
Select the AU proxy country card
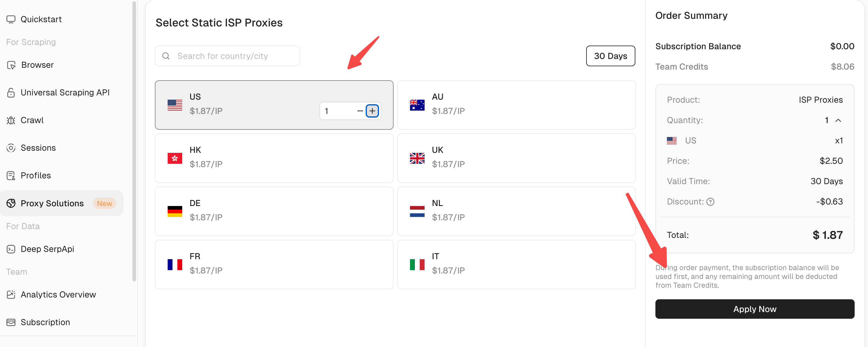pos(516,105)
